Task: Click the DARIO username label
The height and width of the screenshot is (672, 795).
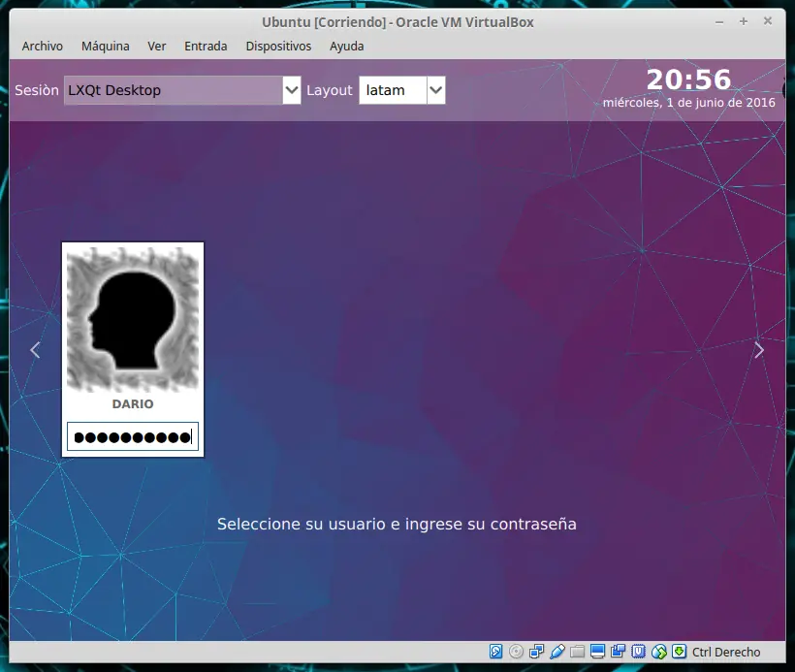Action: [x=133, y=404]
